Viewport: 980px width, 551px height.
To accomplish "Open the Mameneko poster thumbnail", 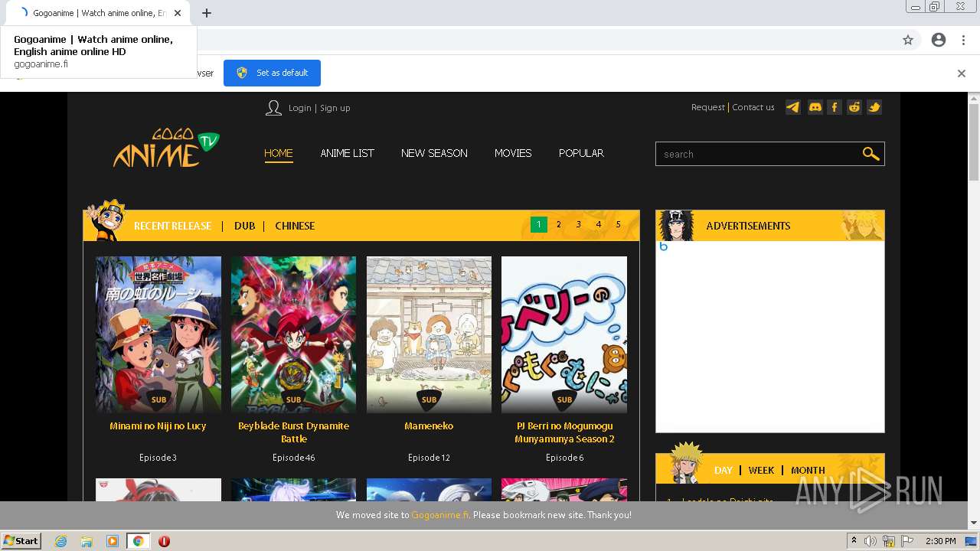I will pyautogui.click(x=429, y=334).
